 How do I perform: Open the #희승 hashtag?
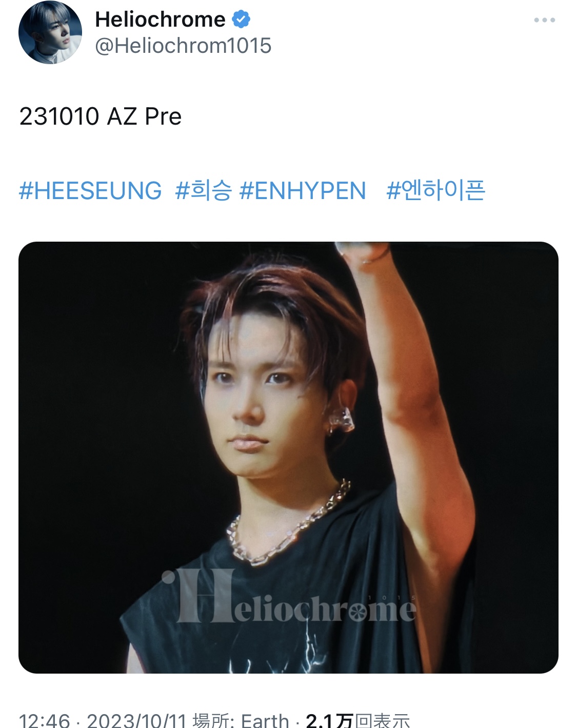[x=203, y=191]
